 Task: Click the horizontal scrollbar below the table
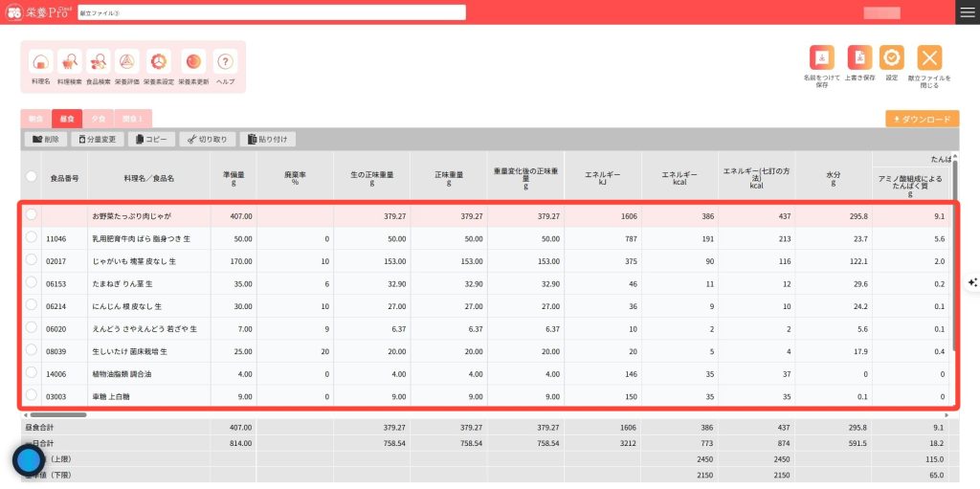point(57,414)
